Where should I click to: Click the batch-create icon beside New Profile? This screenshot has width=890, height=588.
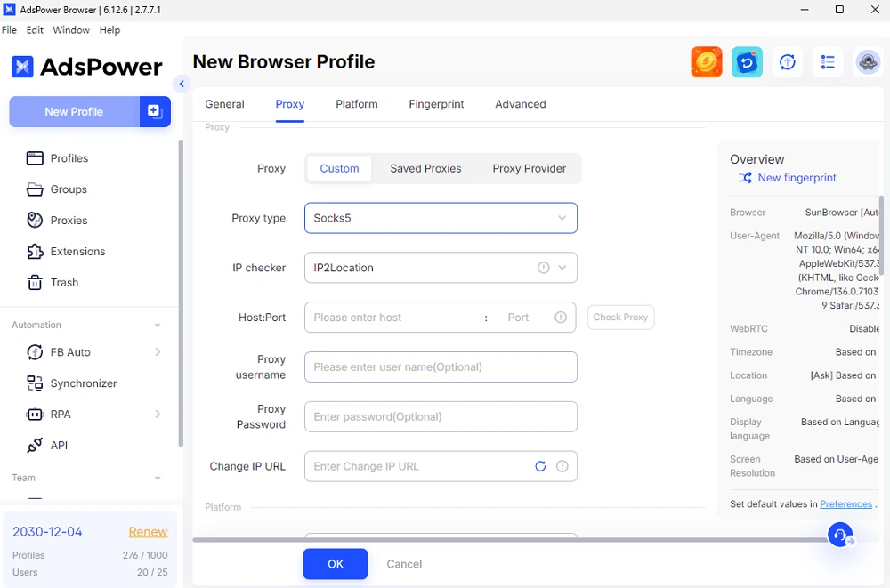click(x=155, y=111)
